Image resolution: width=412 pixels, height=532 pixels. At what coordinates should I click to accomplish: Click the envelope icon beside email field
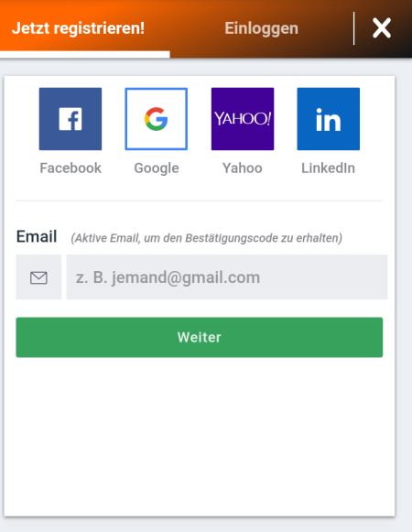tap(38, 277)
